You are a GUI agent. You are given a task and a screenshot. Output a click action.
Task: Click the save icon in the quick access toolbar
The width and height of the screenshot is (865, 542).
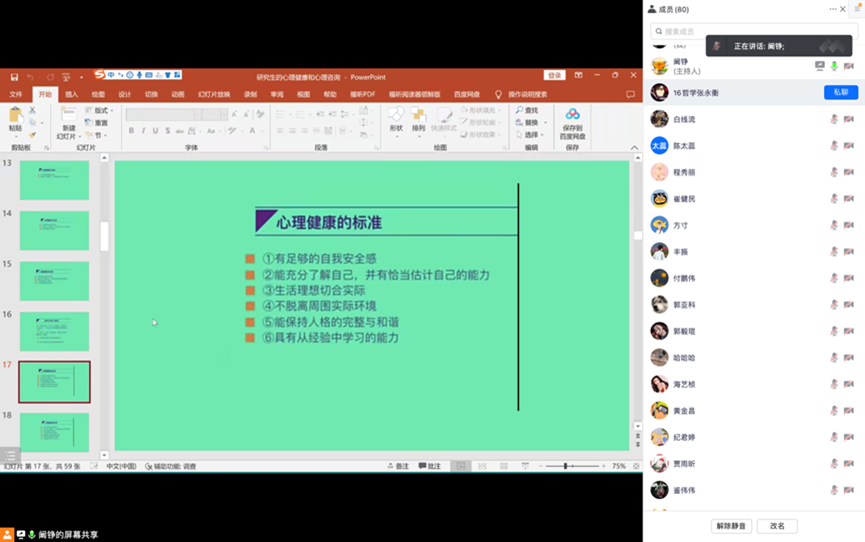pyautogui.click(x=14, y=76)
